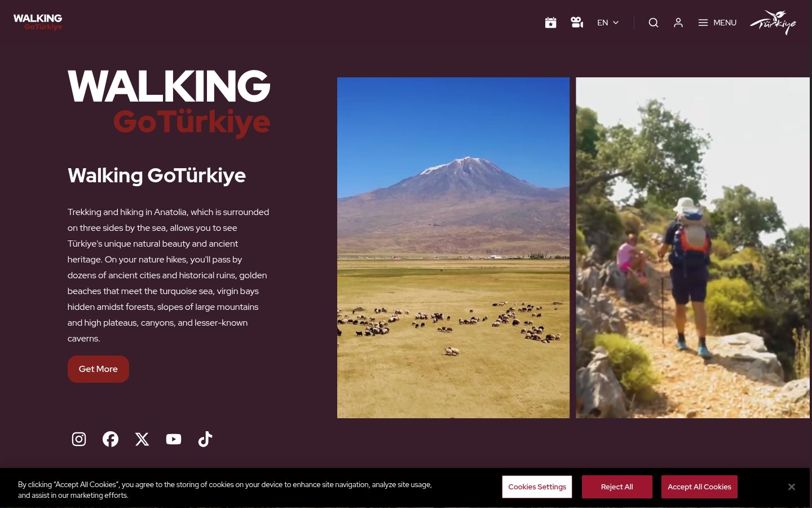This screenshot has width=812, height=508.
Task: Open the video camera icon
Action: pyautogui.click(x=577, y=23)
